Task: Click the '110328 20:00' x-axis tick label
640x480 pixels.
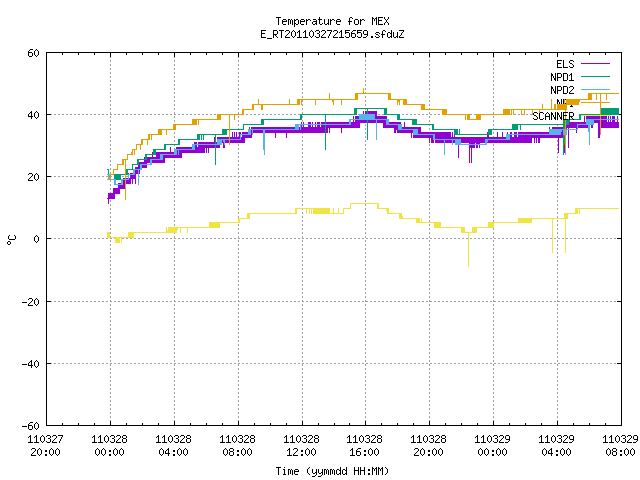Action: tap(428, 446)
